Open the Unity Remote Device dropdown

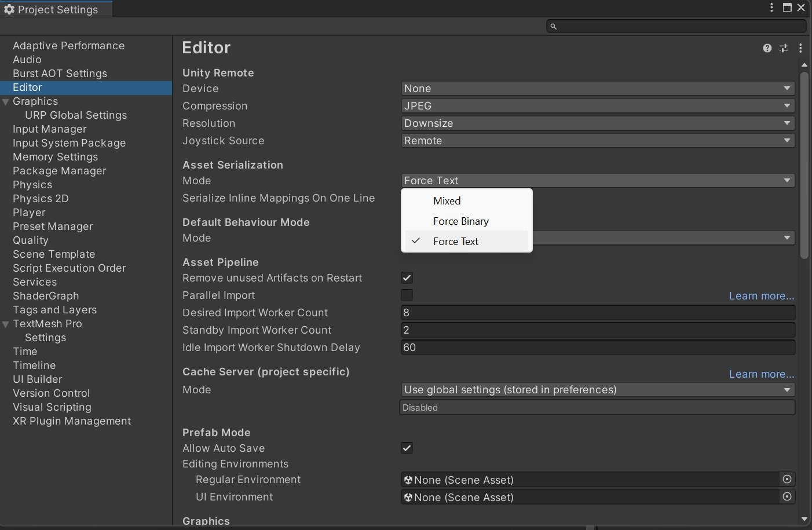click(x=598, y=89)
